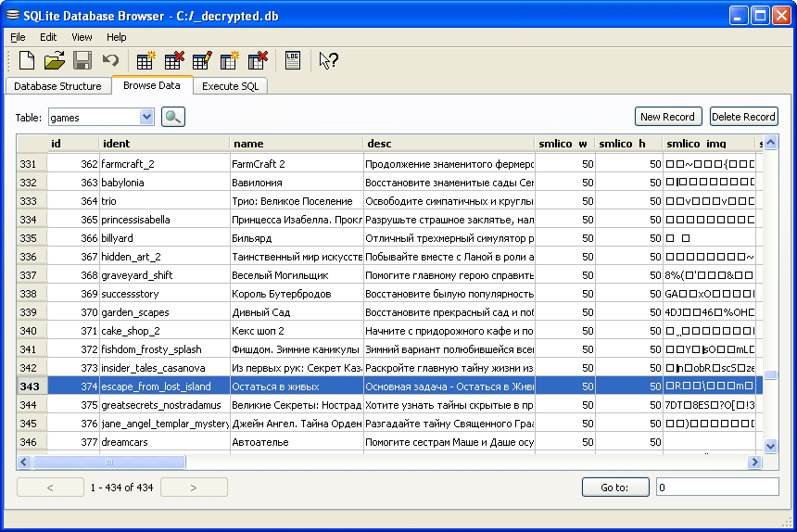The height and width of the screenshot is (532, 797).
Task: Click the Save changes floppy icon
Action: point(82,60)
